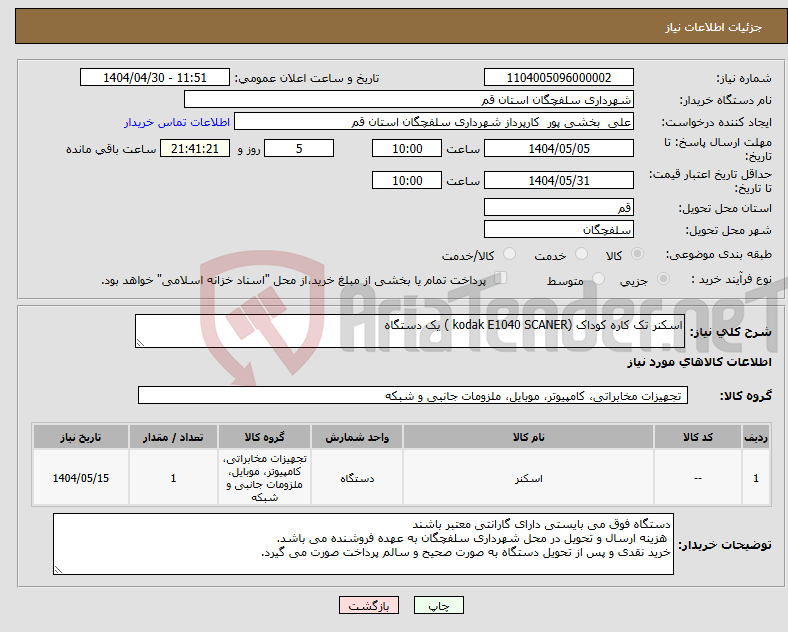Click the price validity date 1404/05/31
Viewport: 788px width, 632px height.
tap(558, 180)
